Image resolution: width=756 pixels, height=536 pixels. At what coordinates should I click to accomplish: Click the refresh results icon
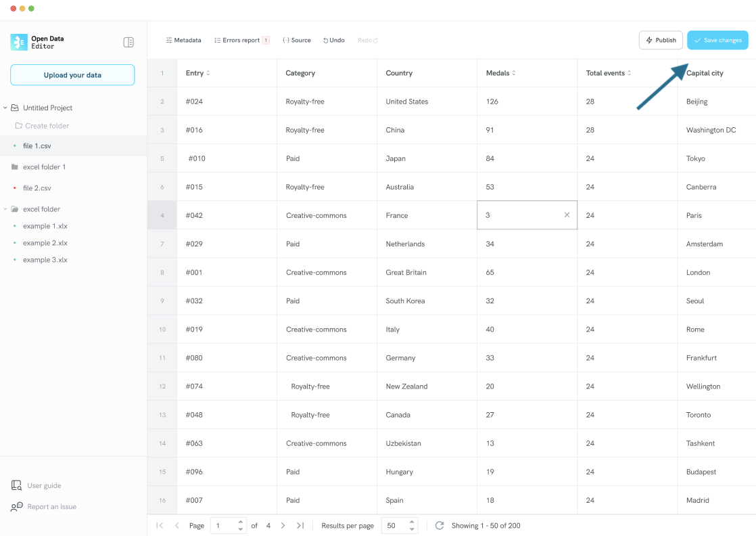[x=440, y=526]
